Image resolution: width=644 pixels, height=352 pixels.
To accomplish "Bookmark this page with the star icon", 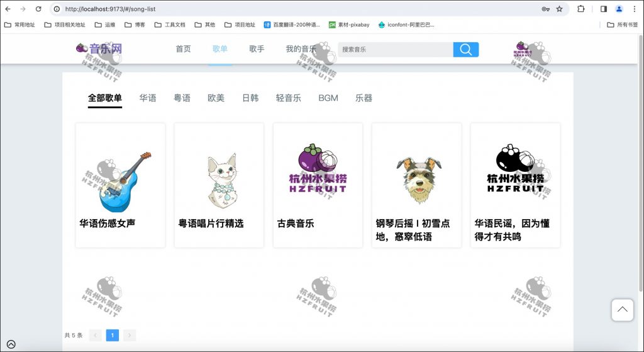I will pos(559,9).
